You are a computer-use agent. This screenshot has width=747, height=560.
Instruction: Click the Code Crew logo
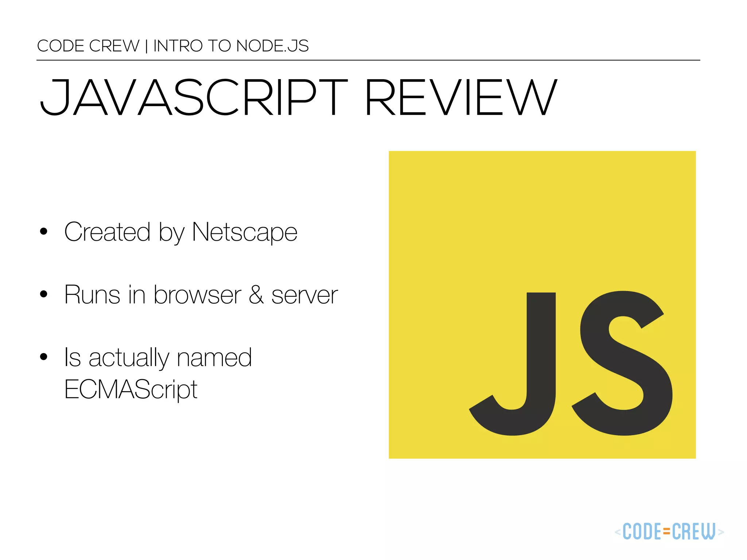click(x=669, y=532)
